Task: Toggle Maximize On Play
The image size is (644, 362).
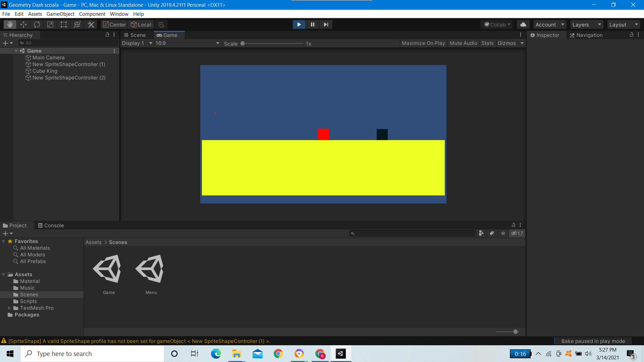Action: [x=423, y=43]
